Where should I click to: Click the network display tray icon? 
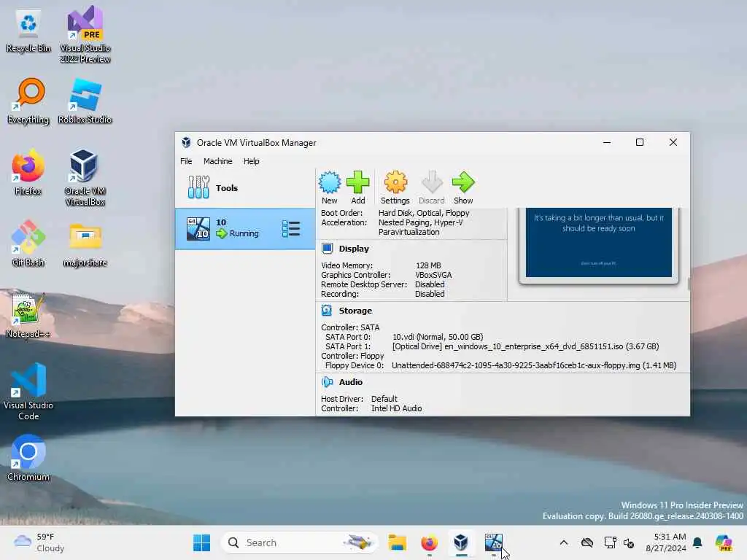coord(610,542)
